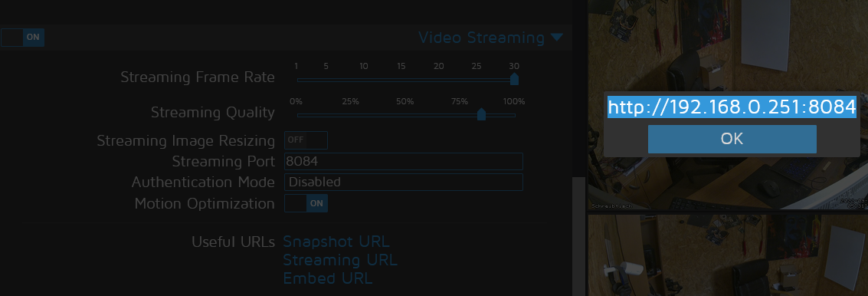Open the Authentication Mode dropdown
This screenshot has width=868, height=296.
404,182
